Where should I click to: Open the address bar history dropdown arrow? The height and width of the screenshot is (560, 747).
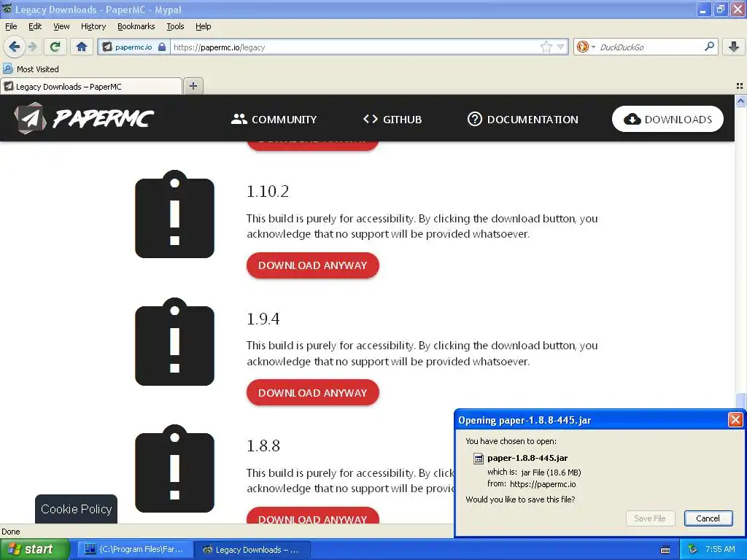(561, 47)
